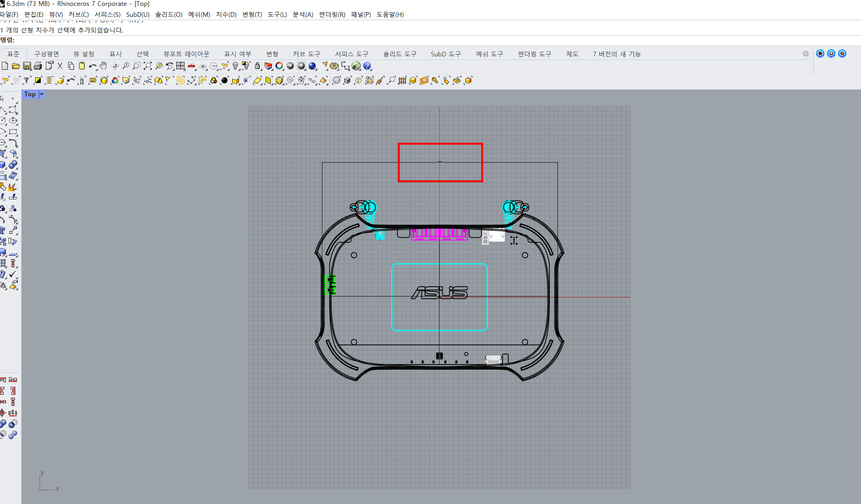The width and height of the screenshot is (861, 504).
Task: Open the 치수(D) dimension menu
Action: 226,14
